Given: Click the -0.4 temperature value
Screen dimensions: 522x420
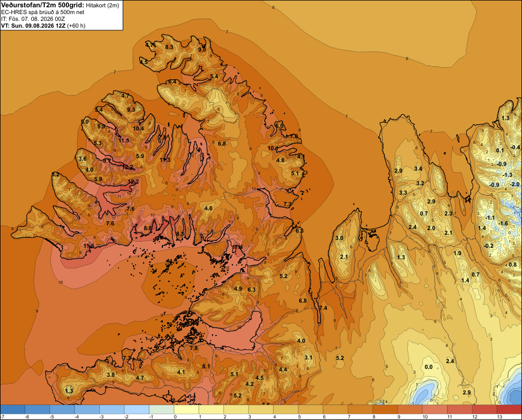Looking at the screenshot, I should point(515,147).
